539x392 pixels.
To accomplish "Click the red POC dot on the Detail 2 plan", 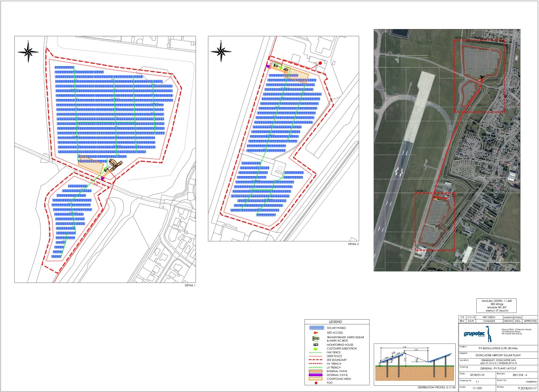I will (320, 63).
